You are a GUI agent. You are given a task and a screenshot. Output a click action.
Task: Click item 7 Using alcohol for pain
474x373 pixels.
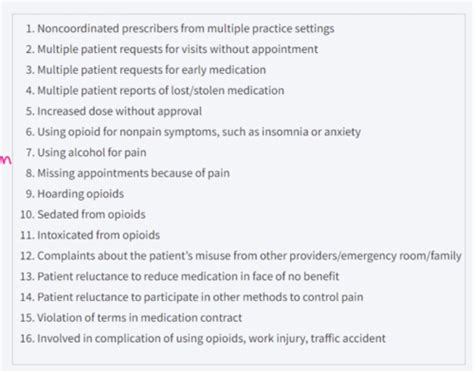pos(86,153)
